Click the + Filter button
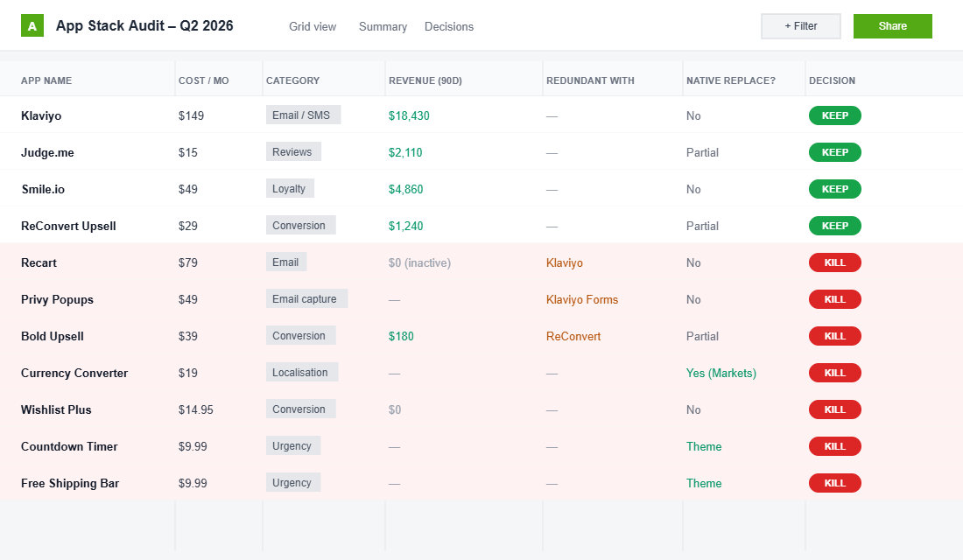Screen dimensions: 963x560 click(800, 26)
